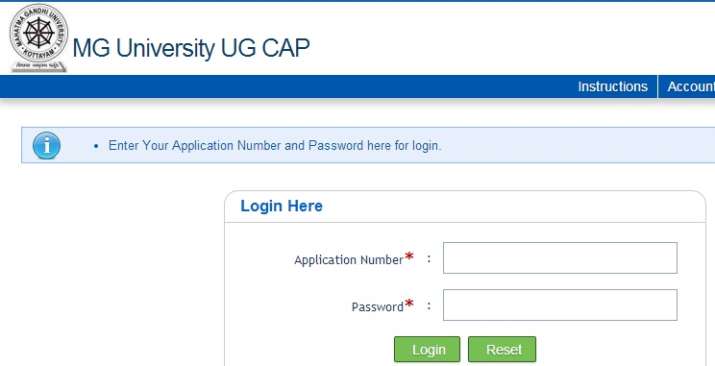Screen dimensions: 715x366
Task: Click the red asterisk beside Application Number
Action: (409, 257)
